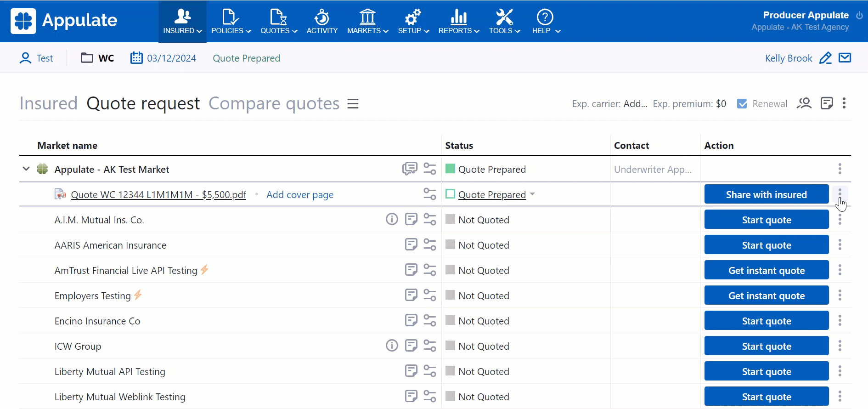Switch to the Insured tab

(x=48, y=104)
